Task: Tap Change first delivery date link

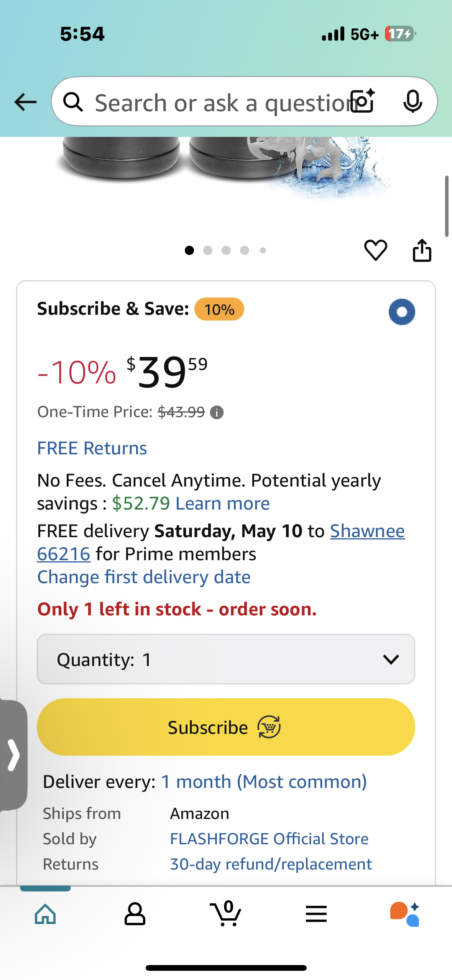Action: point(144,577)
